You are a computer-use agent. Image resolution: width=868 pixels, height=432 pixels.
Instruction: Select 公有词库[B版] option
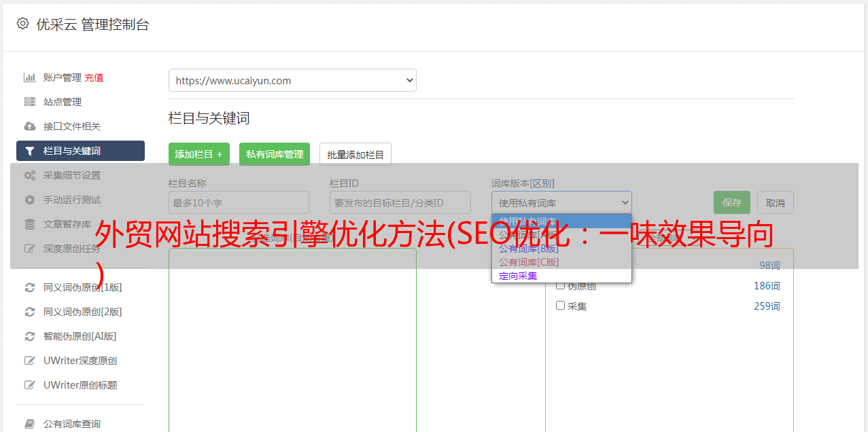click(x=561, y=249)
